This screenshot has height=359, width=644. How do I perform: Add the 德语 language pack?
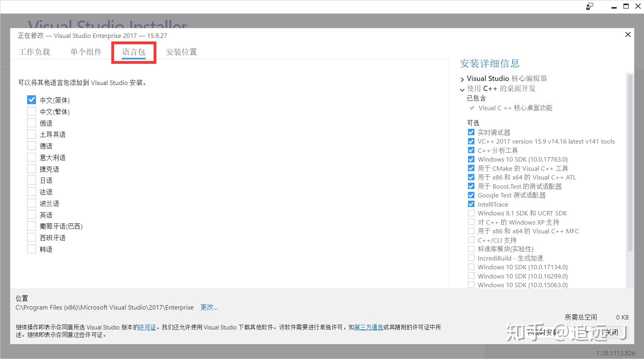pos(32,146)
